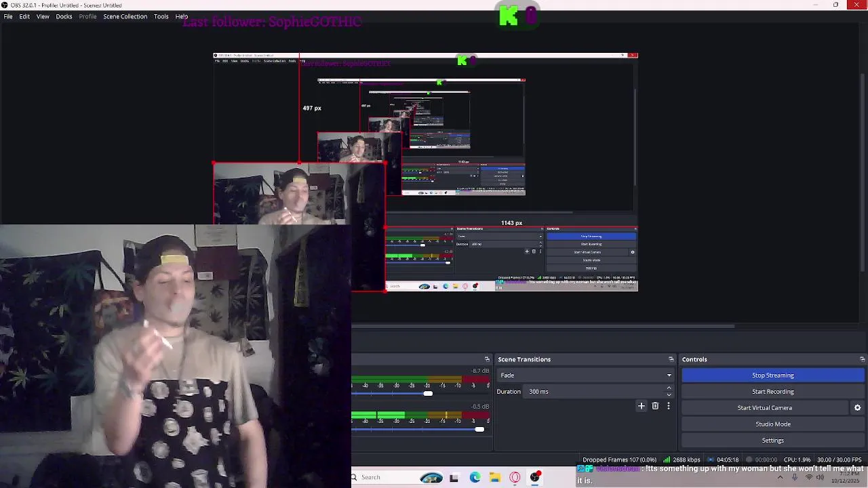Click the Stop Streaming button
The height and width of the screenshot is (488, 868).
[x=772, y=375]
